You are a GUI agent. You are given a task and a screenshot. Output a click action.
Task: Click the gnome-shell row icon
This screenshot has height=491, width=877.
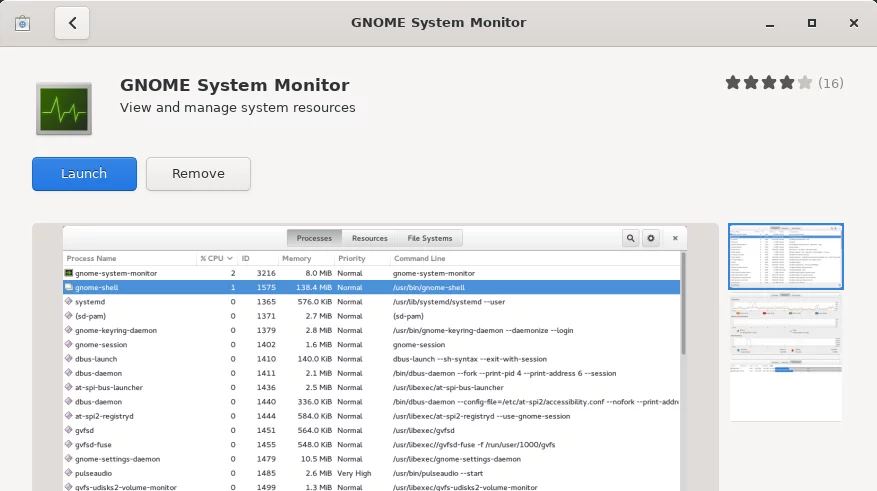(x=69, y=287)
